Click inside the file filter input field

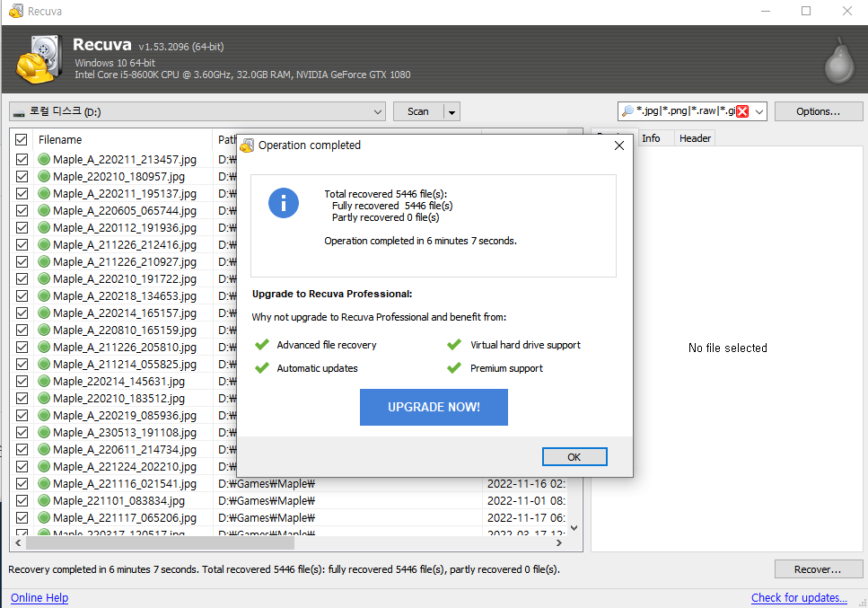685,110
